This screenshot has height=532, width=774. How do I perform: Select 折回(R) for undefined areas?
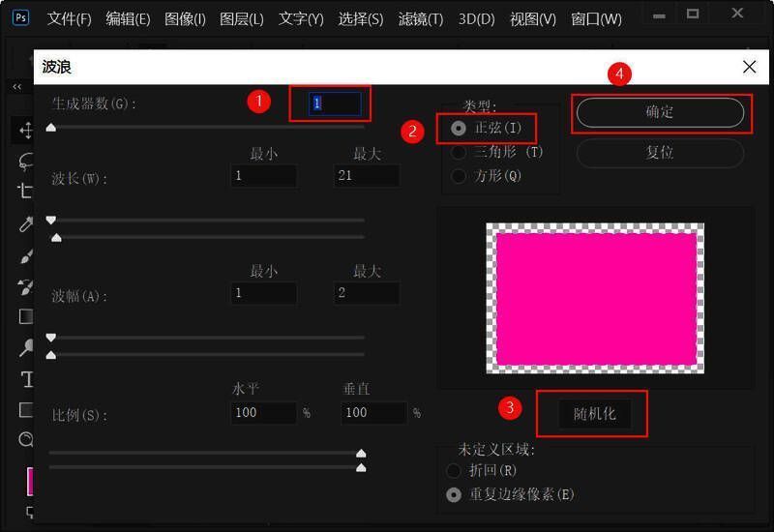[x=481, y=470]
